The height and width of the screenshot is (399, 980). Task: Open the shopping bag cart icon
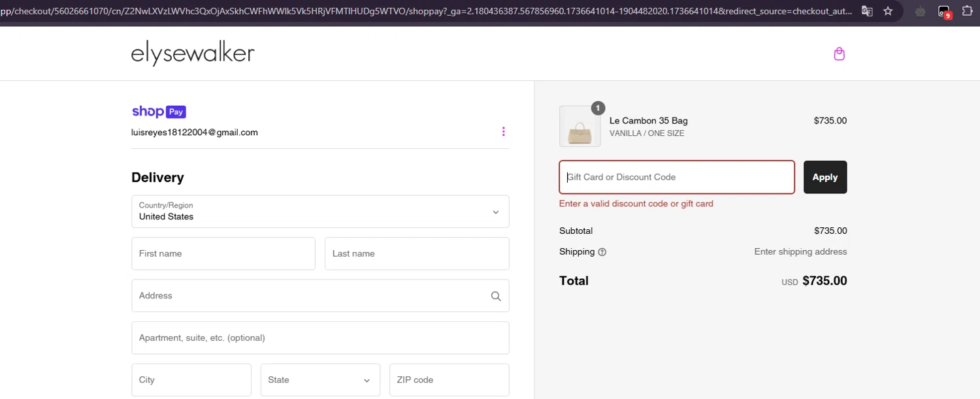pyautogui.click(x=840, y=54)
